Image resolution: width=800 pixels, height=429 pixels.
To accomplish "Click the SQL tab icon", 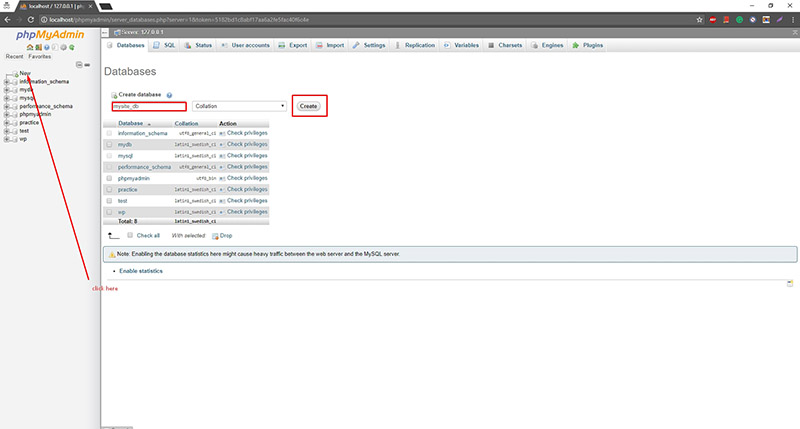I will click(157, 45).
